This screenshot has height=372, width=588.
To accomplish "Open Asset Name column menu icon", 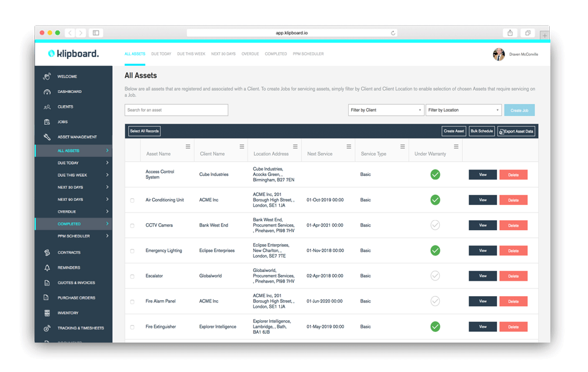I will (x=188, y=147).
